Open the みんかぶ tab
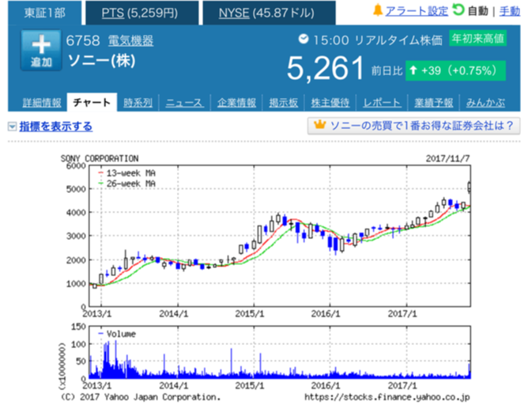The width and height of the screenshot is (532, 409). click(x=485, y=103)
